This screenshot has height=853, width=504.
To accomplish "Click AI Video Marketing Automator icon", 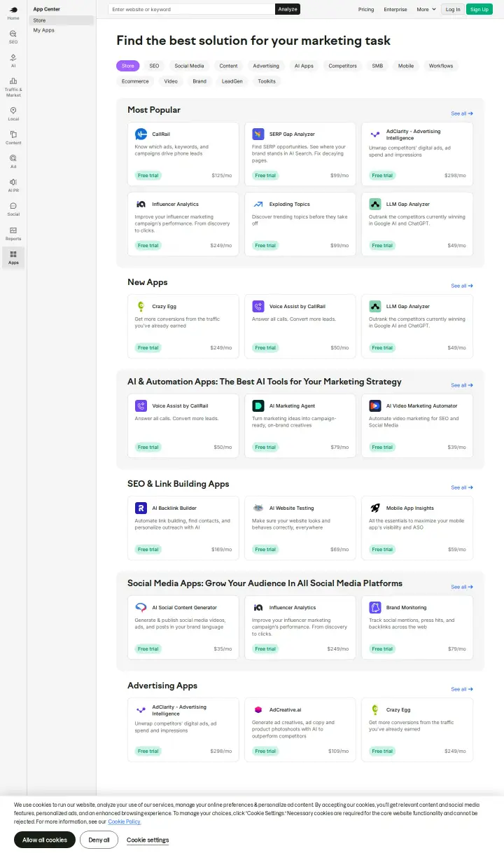I will coord(374,405).
